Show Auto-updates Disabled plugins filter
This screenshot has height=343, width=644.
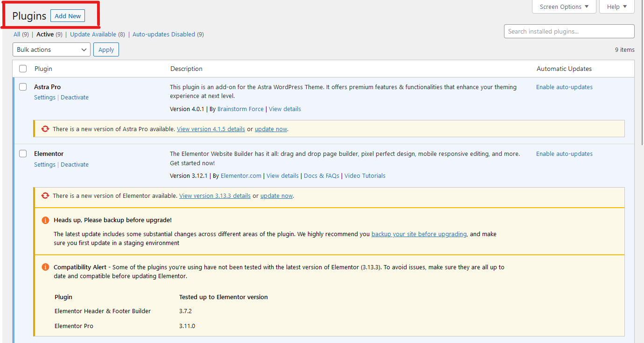[164, 34]
